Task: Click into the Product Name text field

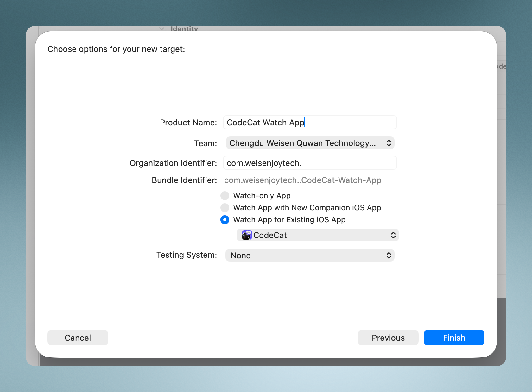Action: (x=348, y=123)
